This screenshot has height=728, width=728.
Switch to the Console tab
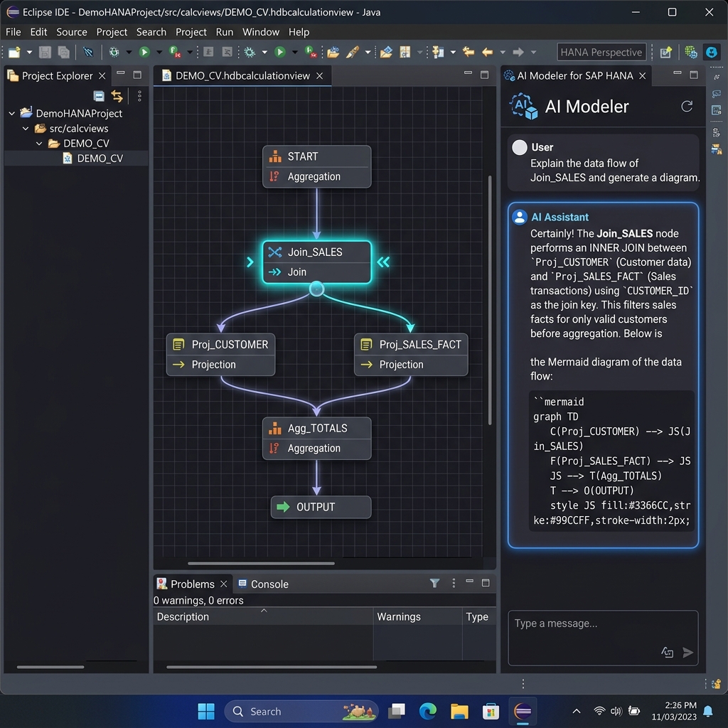point(269,584)
